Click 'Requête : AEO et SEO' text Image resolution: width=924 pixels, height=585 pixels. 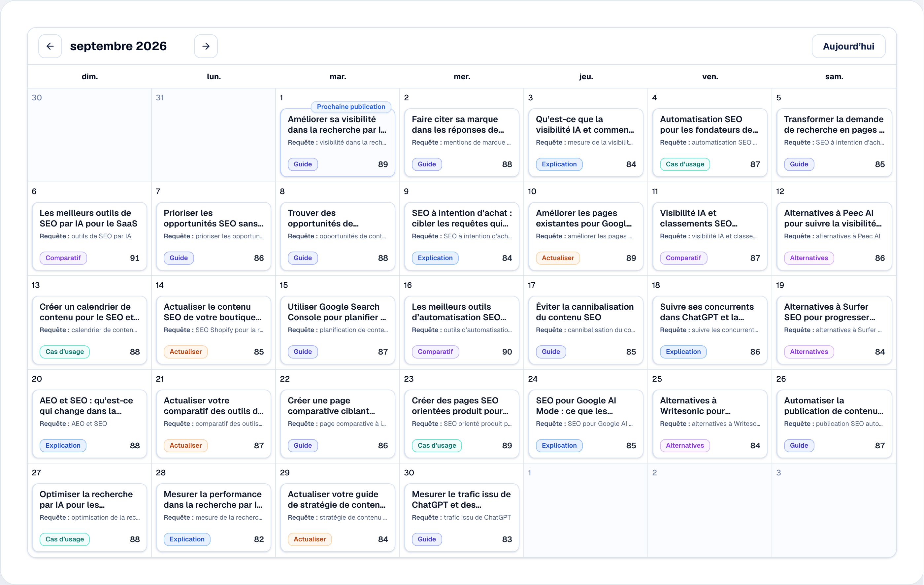[73, 423]
